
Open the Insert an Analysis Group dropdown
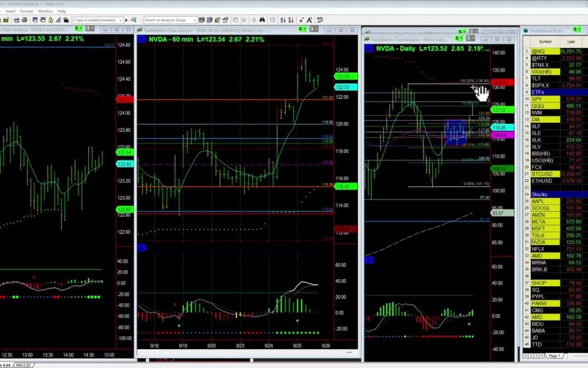(194, 20)
